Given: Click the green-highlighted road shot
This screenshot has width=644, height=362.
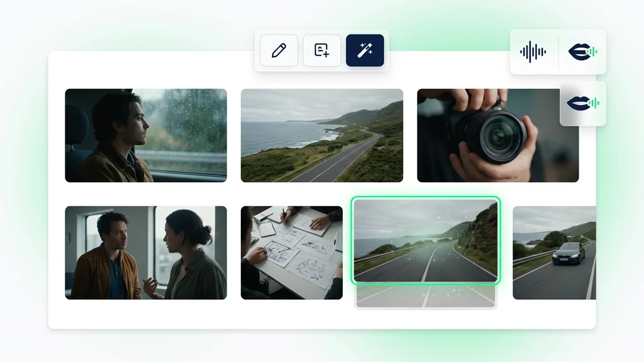Looking at the screenshot, I should [426, 241].
